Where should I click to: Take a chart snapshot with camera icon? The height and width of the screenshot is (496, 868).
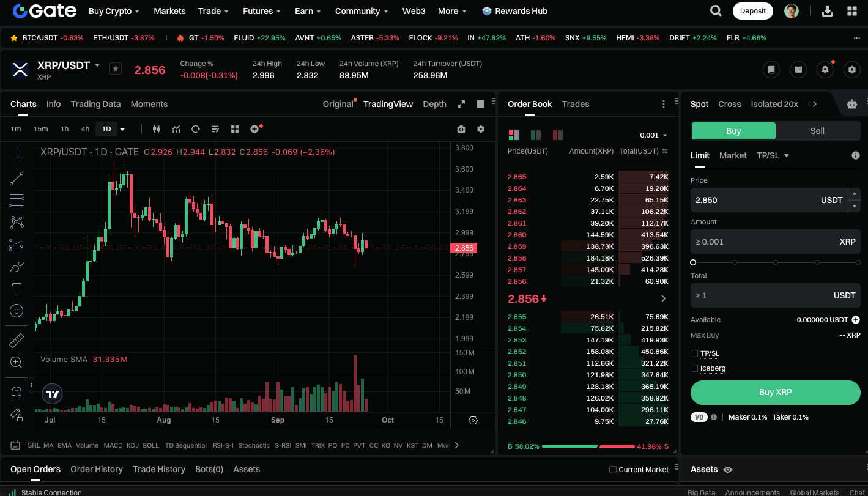click(461, 129)
